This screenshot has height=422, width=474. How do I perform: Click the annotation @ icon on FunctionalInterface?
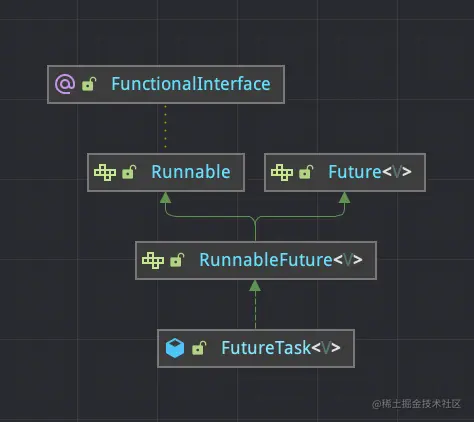(x=65, y=84)
